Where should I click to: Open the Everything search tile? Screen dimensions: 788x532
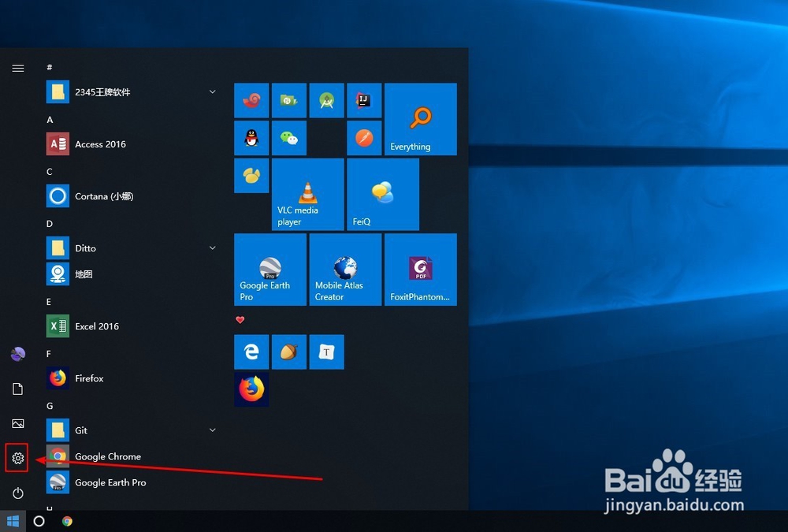(421, 119)
